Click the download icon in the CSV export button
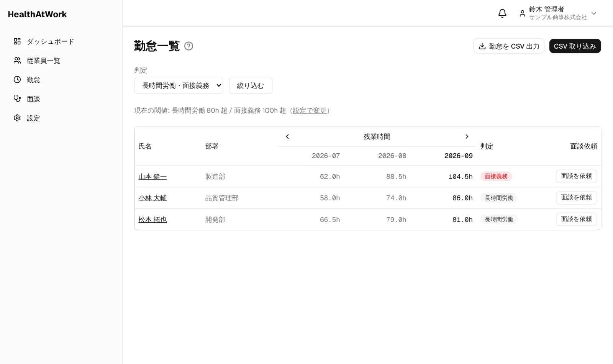Screen dimensions: 613x364 point(482,46)
